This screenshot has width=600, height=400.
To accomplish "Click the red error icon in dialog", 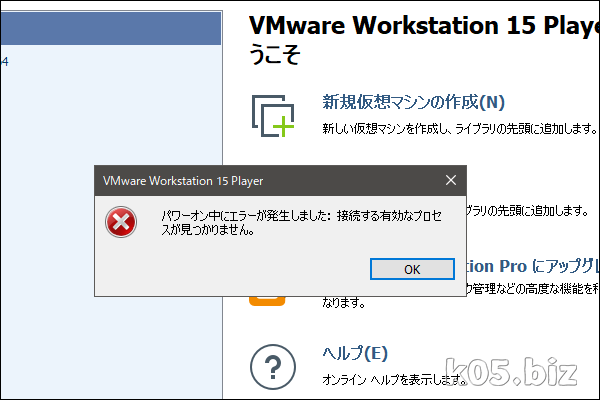I will [x=121, y=222].
